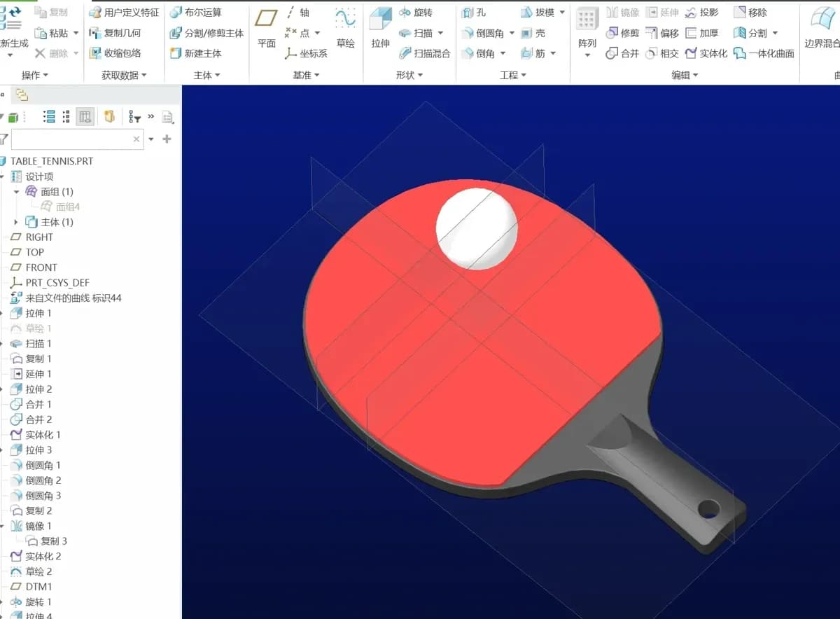This screenshot has height=619, width=840.
Task: Click the model tree search field
Action: tap(70, 139)
